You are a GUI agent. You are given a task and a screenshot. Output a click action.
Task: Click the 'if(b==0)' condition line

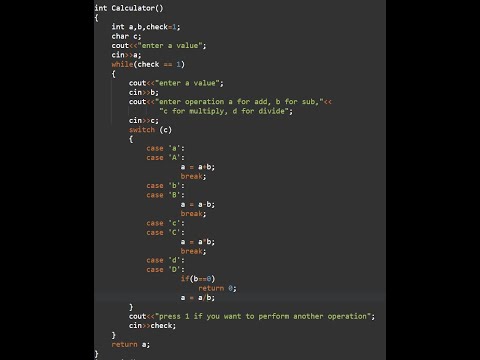198,279
